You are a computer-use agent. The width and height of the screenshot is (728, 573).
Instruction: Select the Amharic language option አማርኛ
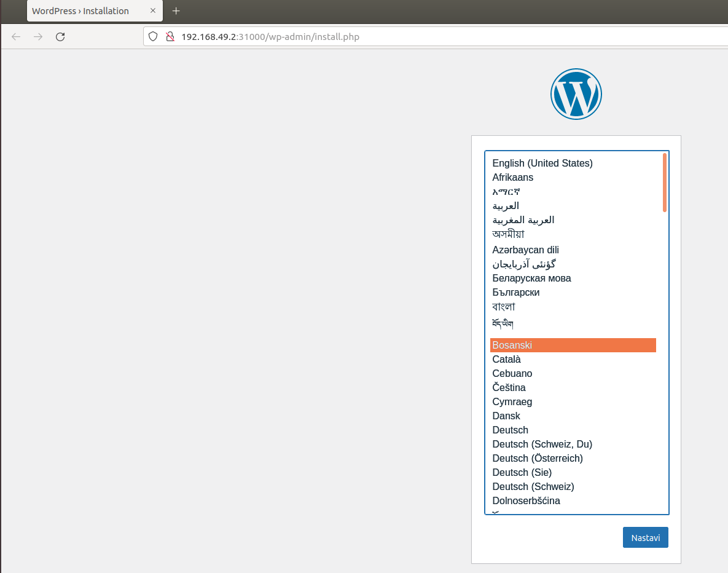(x=573, y=191)
